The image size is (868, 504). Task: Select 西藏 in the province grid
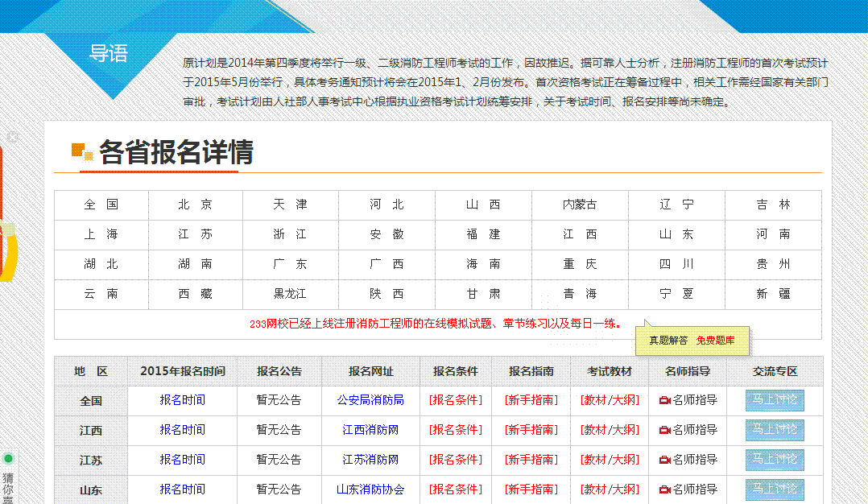pyautogui.click(x=196, y=295)
